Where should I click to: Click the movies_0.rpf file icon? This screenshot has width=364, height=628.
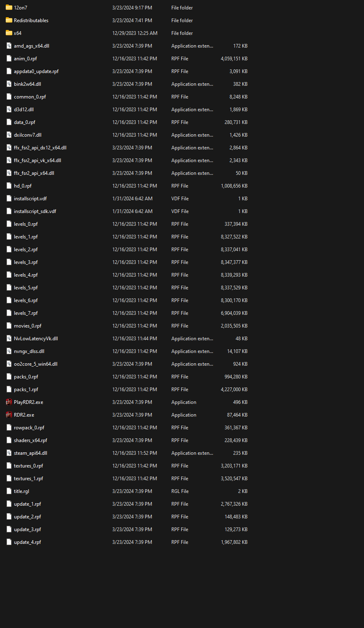9,325
